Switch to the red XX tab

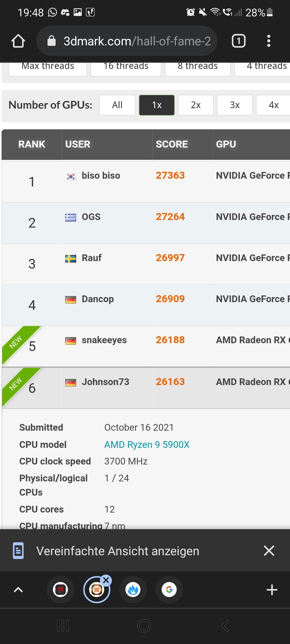pos(61,590)
